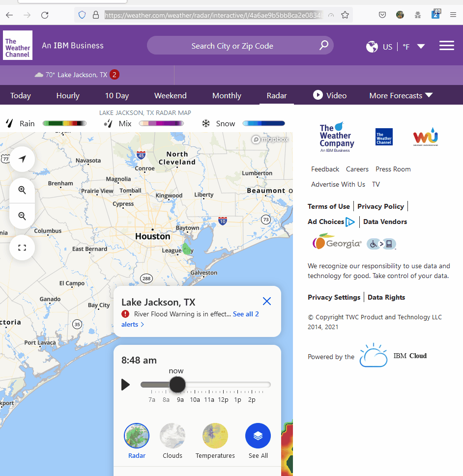463x476 pixels.
Task: Open the Data Rights link
Action: pos(386,297)
